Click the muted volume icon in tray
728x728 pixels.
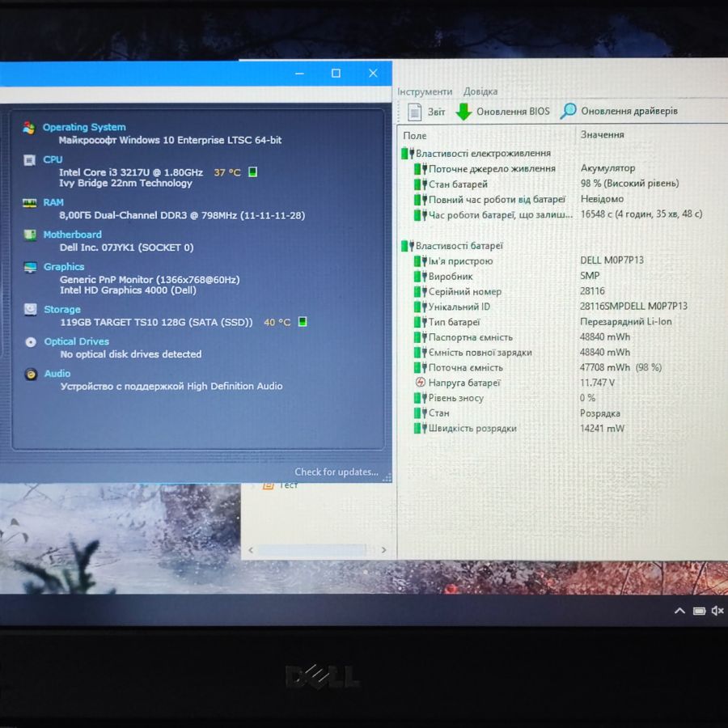point(717,611)
